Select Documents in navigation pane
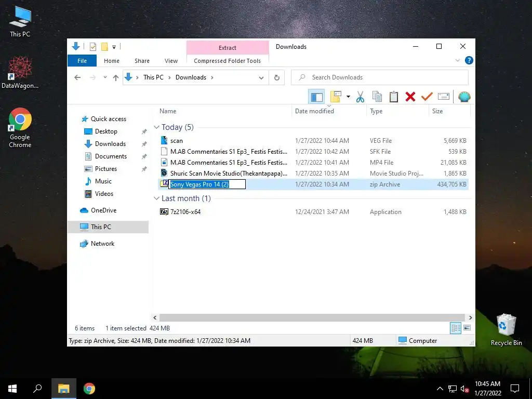 tap(111, 156)
